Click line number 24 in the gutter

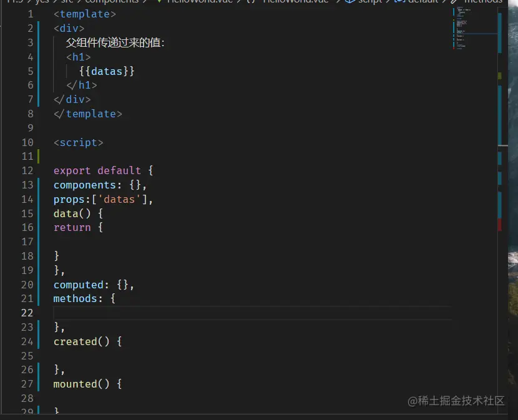coord(27,342)
